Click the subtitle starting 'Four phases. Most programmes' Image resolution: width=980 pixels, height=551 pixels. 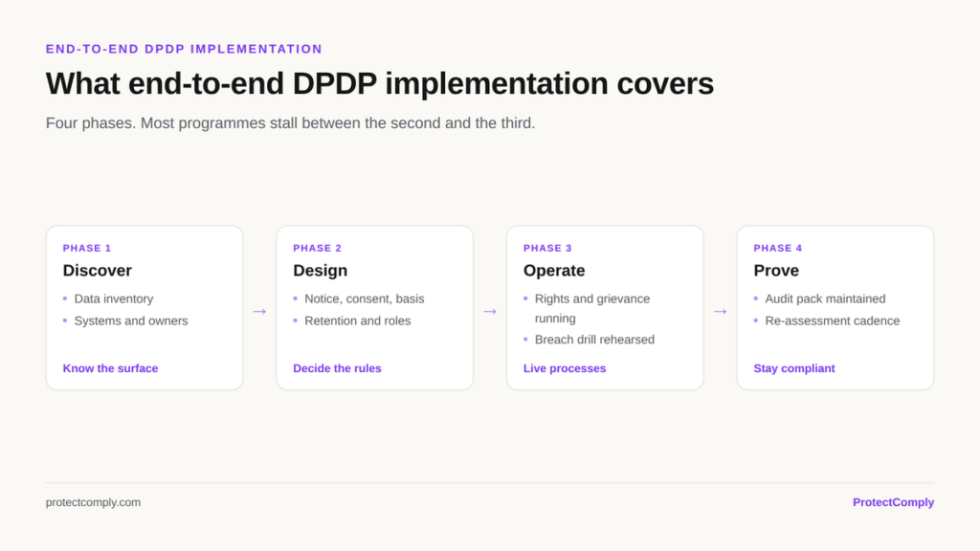[290, 123]
